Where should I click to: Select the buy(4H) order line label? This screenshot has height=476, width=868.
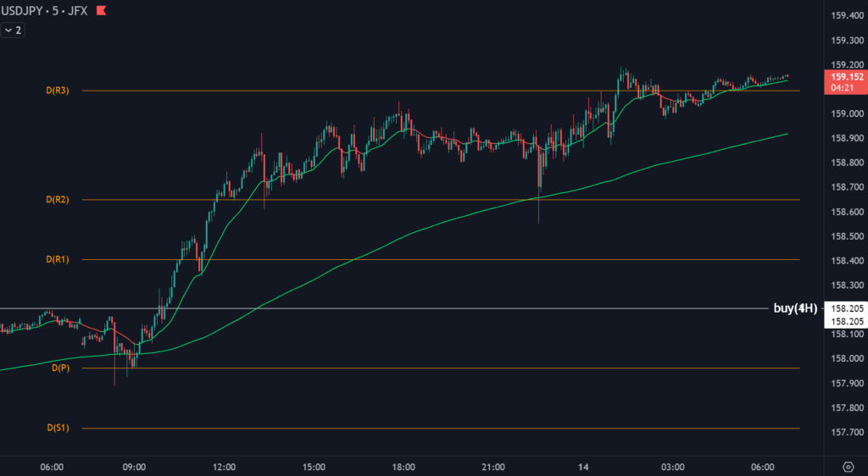coord(794,308)
